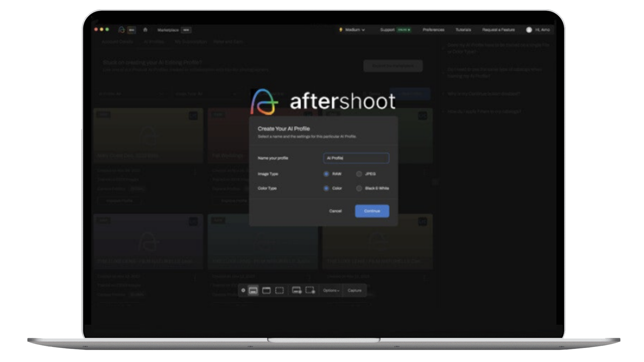Open the Medium theme dropdown
This screenshot has width=644, height=362.
point(353,30)
